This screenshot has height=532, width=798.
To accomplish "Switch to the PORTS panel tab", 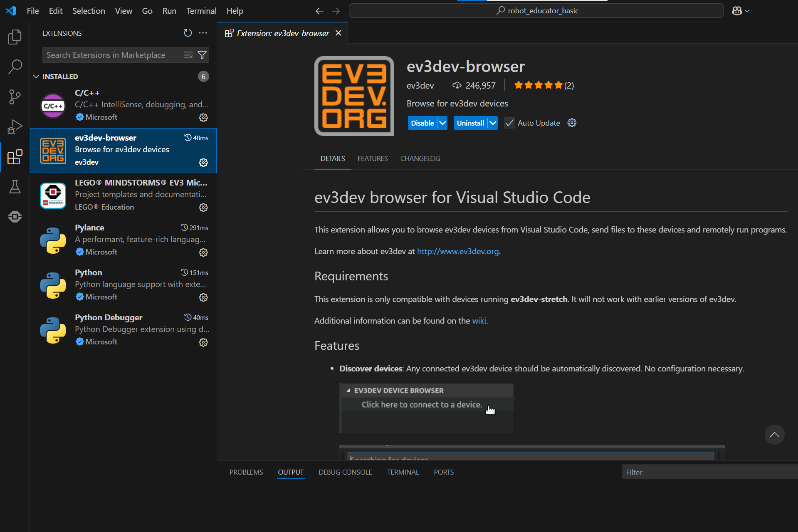I will 444,472.
